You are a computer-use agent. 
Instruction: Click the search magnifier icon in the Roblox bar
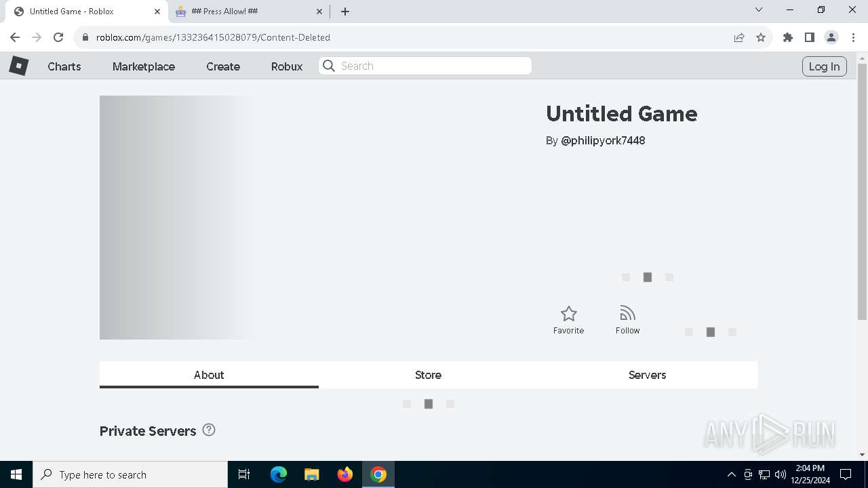(329, 66)
